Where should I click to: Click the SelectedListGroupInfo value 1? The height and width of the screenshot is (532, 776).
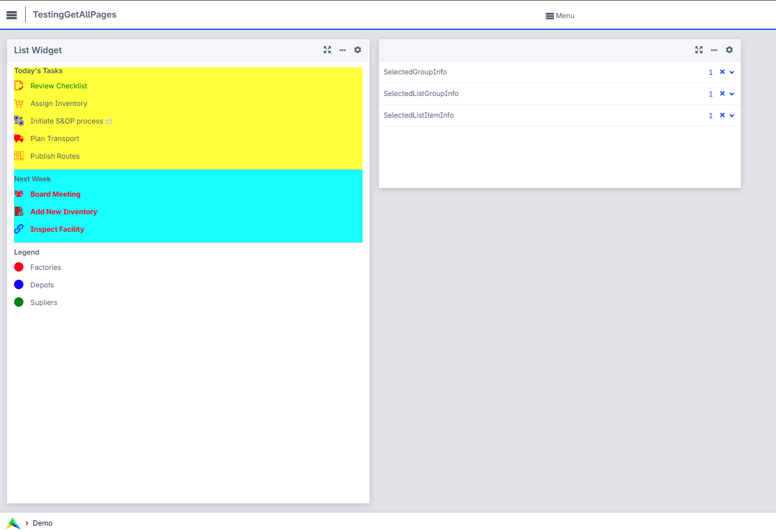[x=710, y=94]
